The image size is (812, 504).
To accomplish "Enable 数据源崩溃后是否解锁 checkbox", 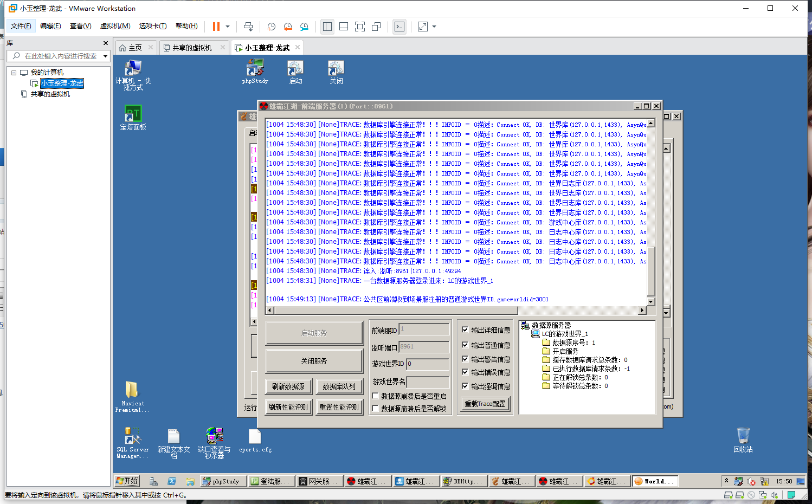I will [375, 409].
